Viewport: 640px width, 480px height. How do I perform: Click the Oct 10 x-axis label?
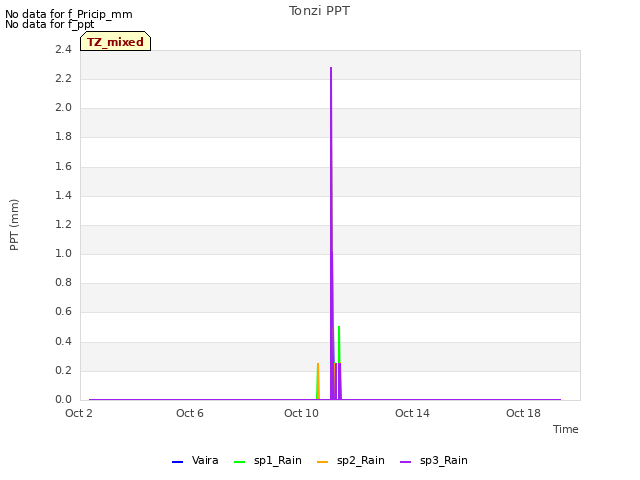301,413
